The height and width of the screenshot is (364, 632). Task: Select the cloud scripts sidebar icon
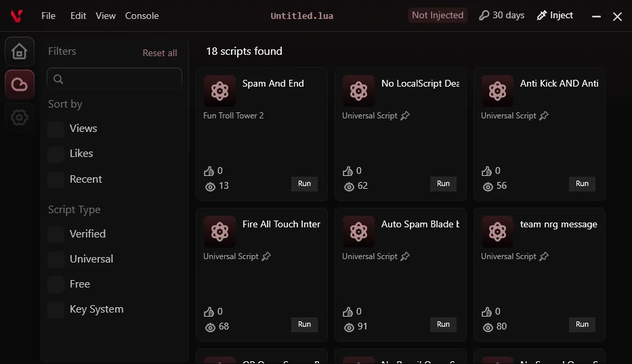tap(20, 85)
